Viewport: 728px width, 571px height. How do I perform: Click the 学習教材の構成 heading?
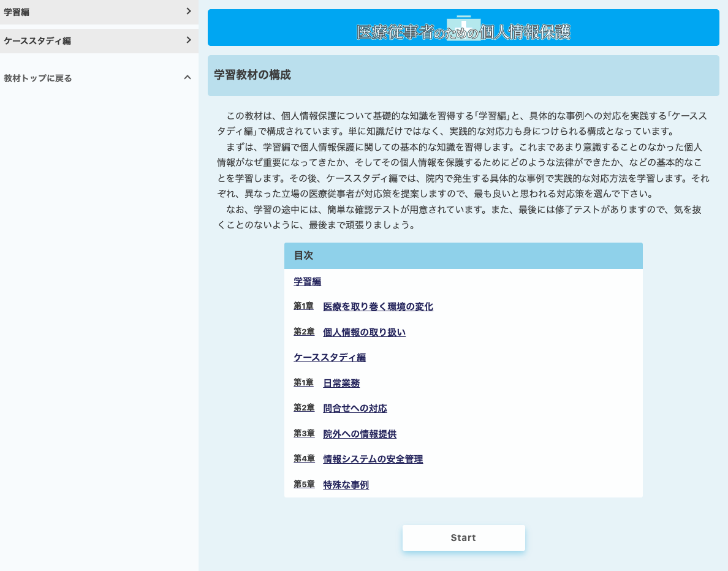click(x=252, y=75)
